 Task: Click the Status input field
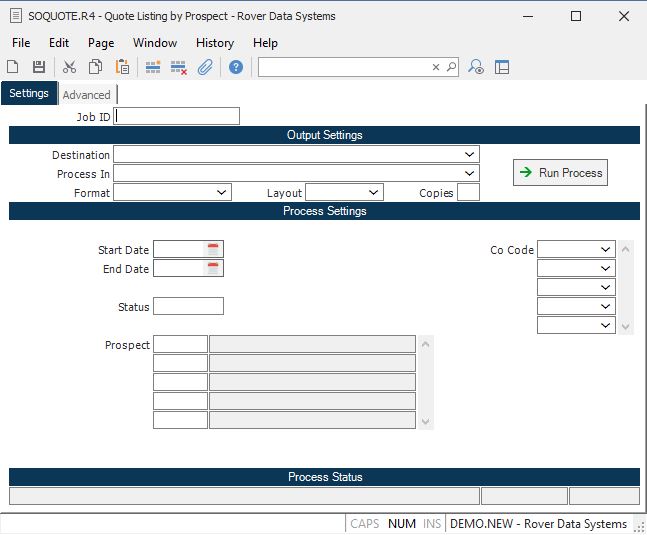[x=188, y=306]
